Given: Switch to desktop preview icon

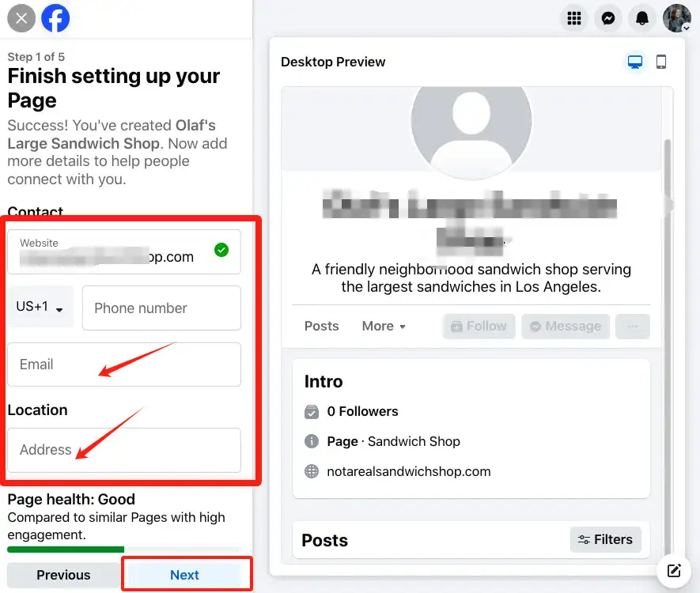Looking at the screenshot, I should (x=635, y=62).
